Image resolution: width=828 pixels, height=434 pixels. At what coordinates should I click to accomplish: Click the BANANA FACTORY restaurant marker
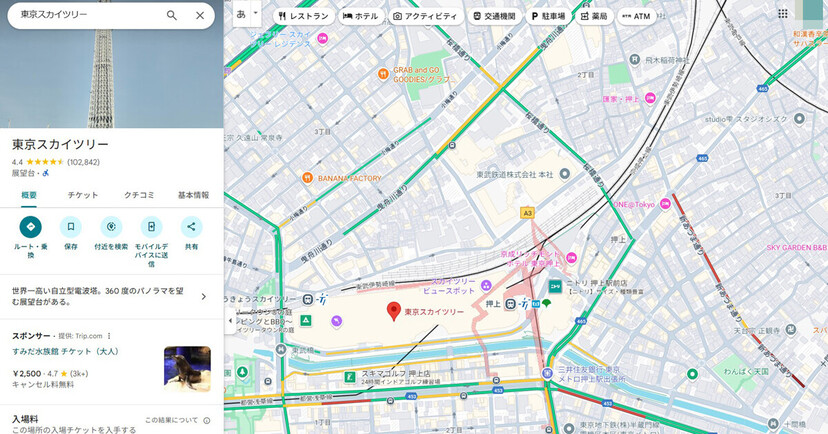307,178
